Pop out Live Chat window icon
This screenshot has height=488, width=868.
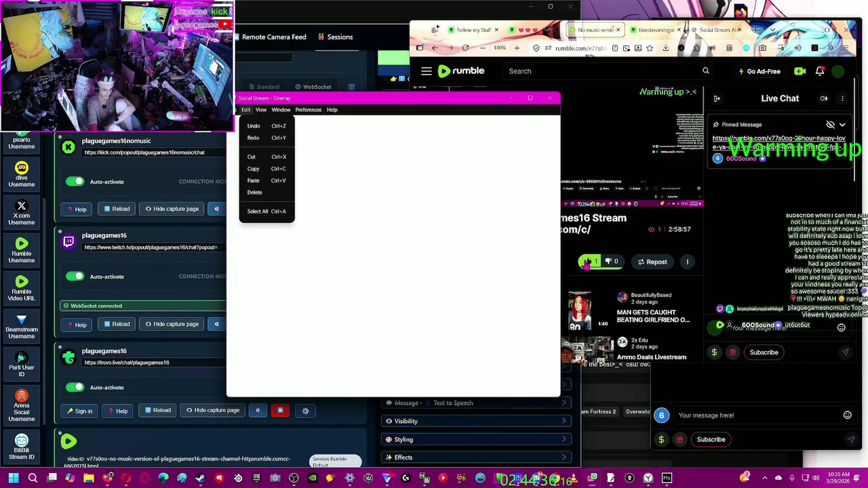pos(824,98)
